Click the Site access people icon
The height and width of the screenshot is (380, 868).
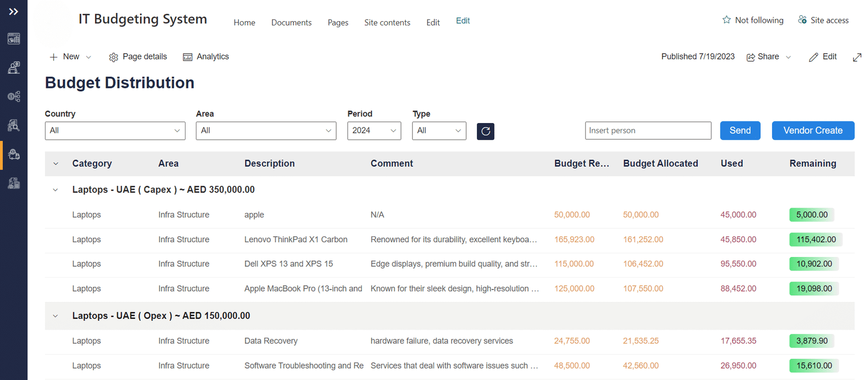pyautogui.click(x=802, y=20)
